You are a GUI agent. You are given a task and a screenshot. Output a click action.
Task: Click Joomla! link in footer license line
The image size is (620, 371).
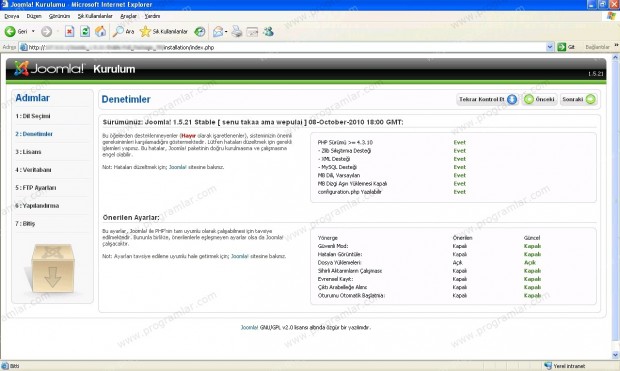click(250, 327)
